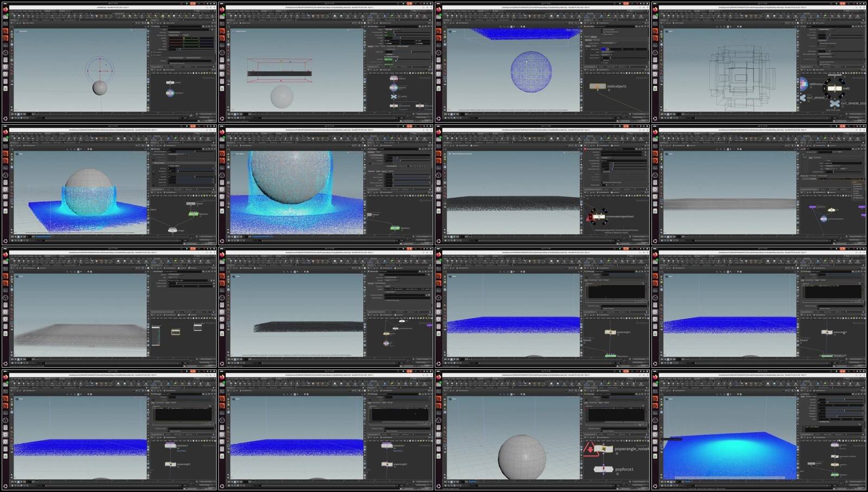Click the OUT_SPHERE_GEO null node
This screenshot has width=868, height=492.
(834, 103)
